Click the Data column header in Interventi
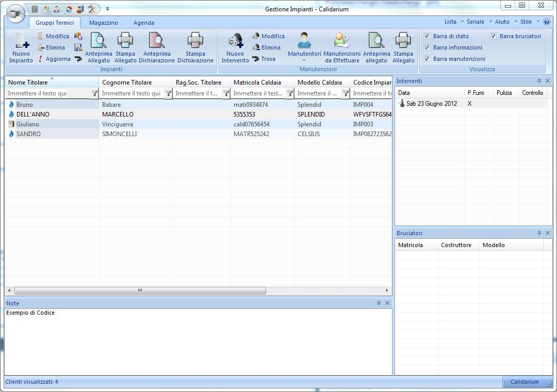This screenshot has width=557, height=392. pyautogui.click(x=430, y=93)
